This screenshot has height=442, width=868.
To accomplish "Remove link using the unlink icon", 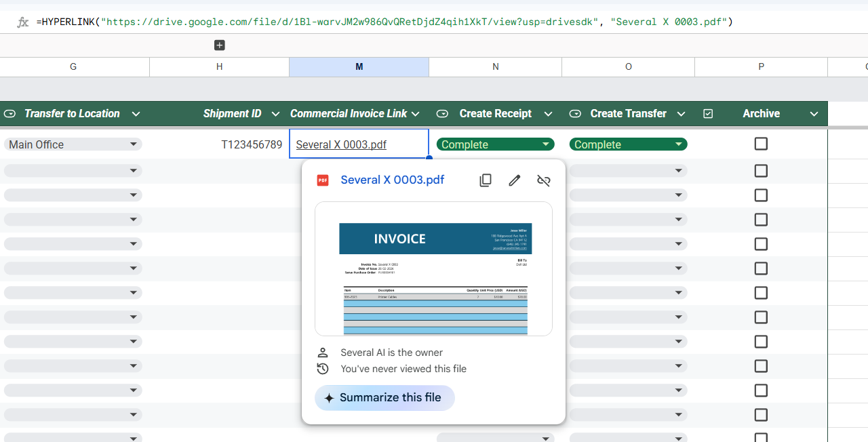I will [x=544, y=180].
